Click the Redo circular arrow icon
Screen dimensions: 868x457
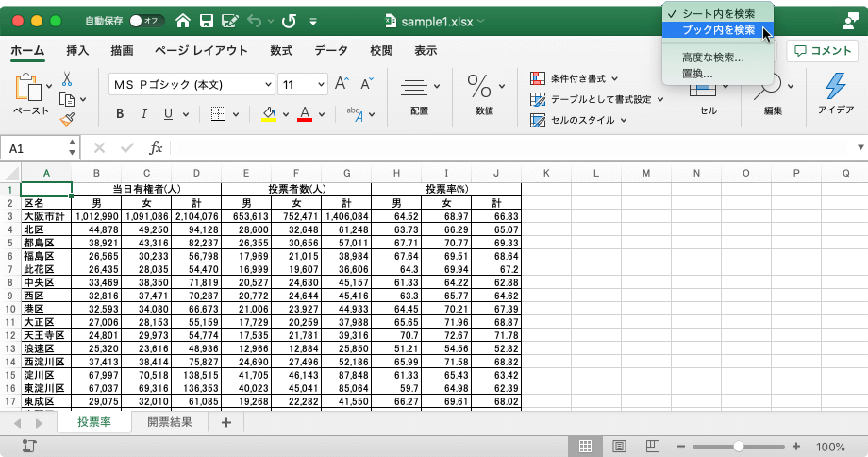tap(289, 21)
